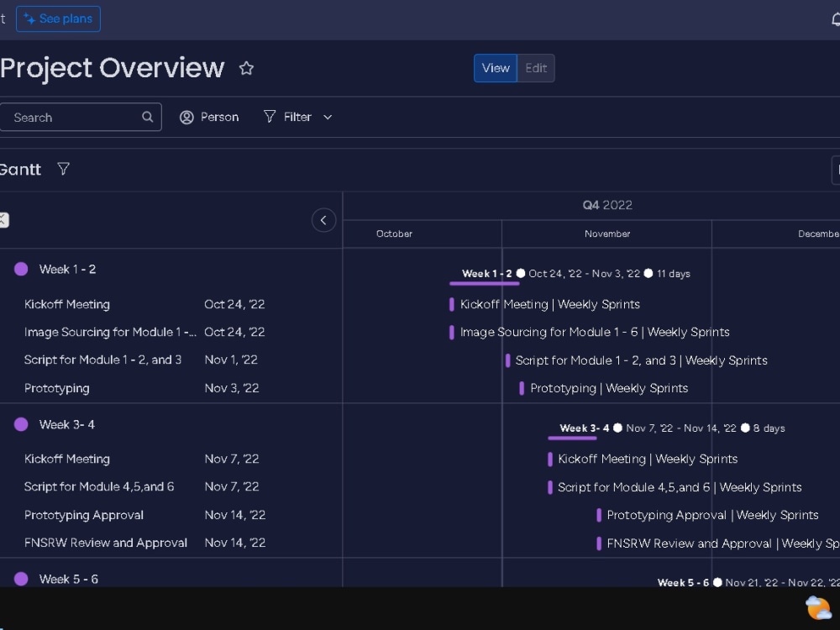Click into the Search field

[81, 117]
